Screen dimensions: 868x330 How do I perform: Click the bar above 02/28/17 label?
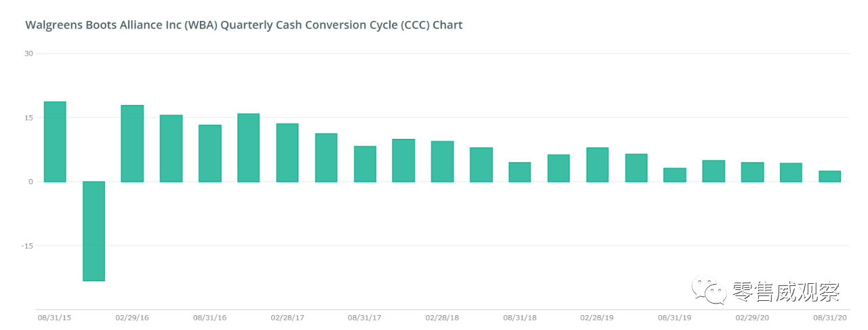click(288, 152)
